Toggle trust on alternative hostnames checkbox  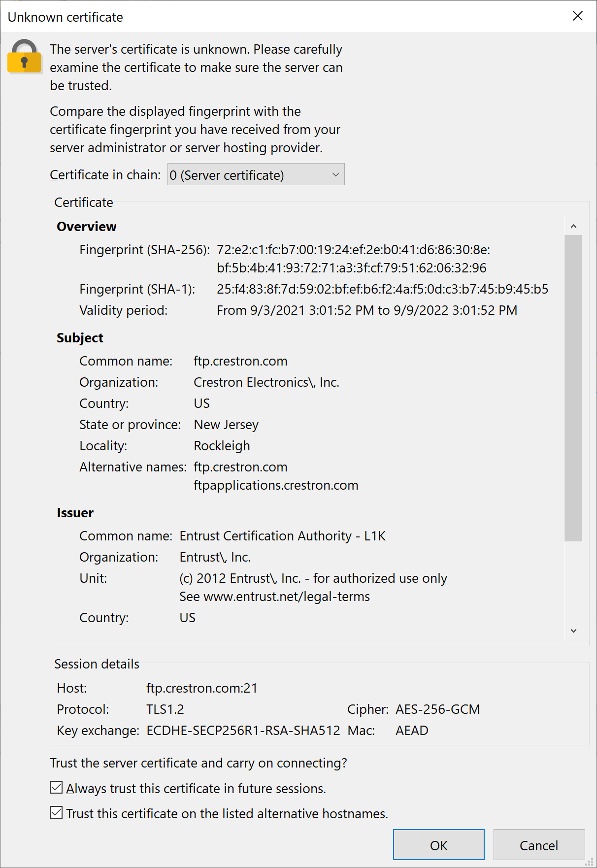point(56,813)
